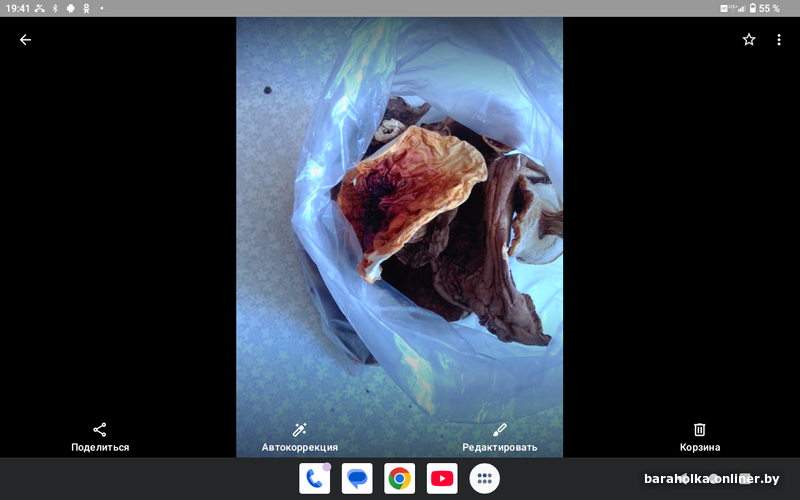The image size is (800, 500).
Task: Move photo to Корзина trash
Action: pos(699,438)
